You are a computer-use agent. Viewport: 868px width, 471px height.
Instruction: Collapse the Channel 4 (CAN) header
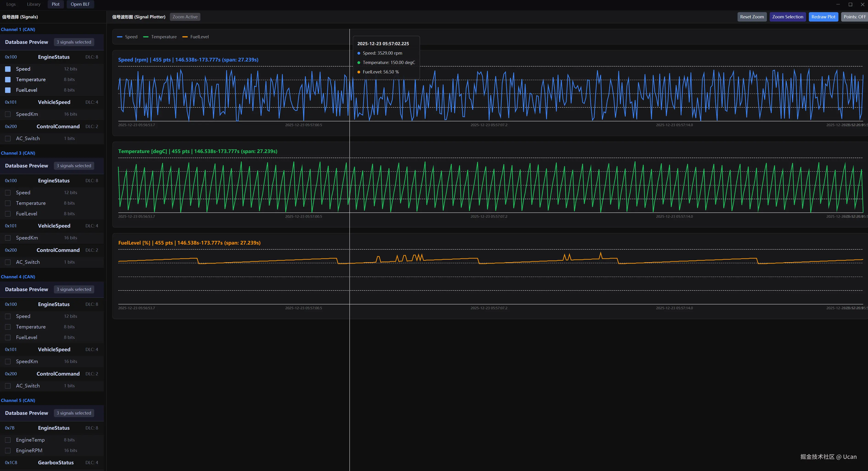(x=18, y=277)
